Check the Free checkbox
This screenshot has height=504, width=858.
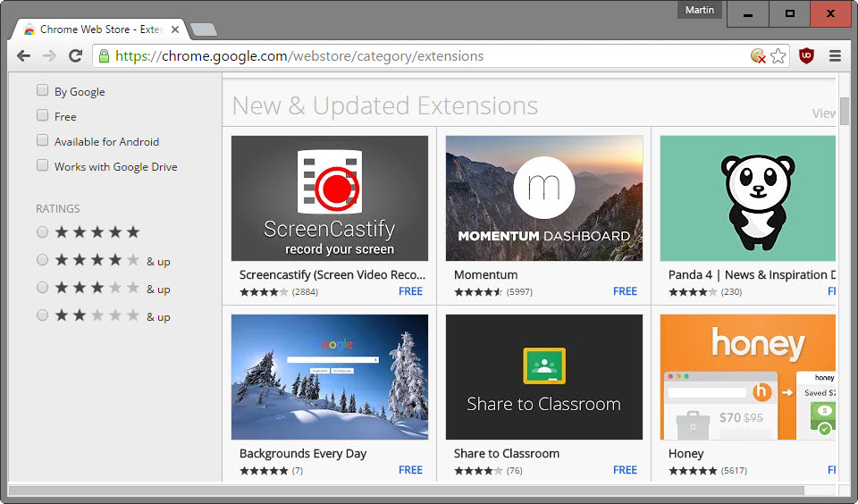tap(42, 115)
